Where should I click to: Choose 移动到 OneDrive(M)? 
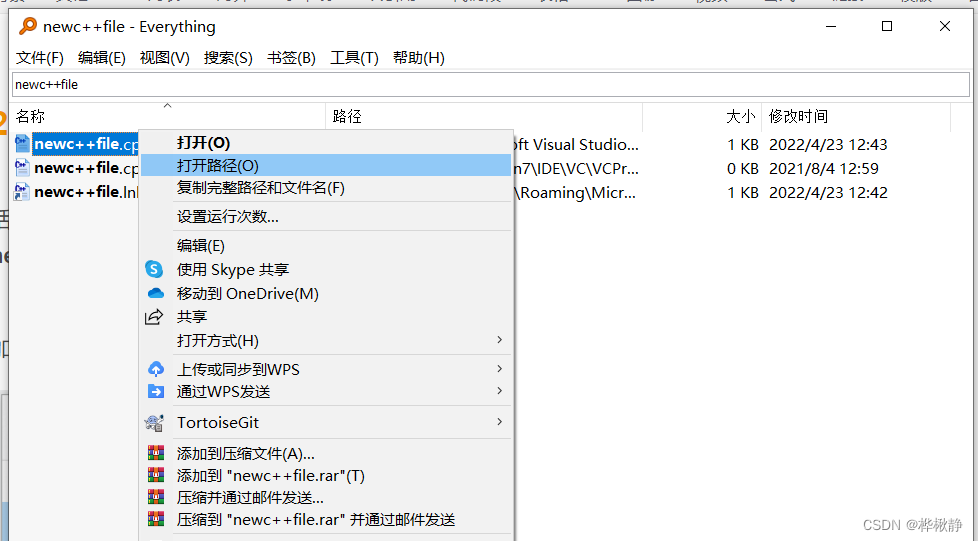(326, 293)
